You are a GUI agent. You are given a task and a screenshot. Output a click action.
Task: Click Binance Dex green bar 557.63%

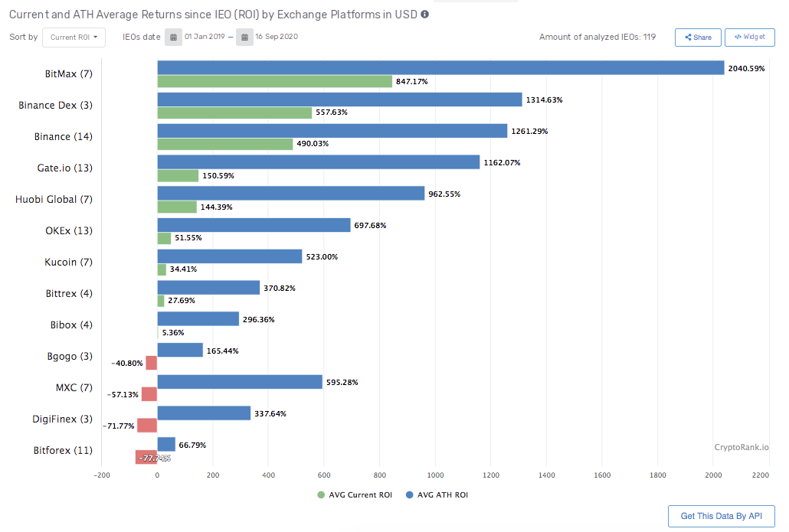(x=234, y=113)
